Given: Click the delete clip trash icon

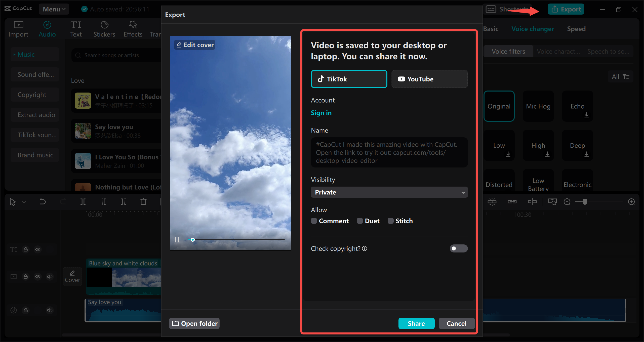Looking at the screenshot, I should coord(143,202).
